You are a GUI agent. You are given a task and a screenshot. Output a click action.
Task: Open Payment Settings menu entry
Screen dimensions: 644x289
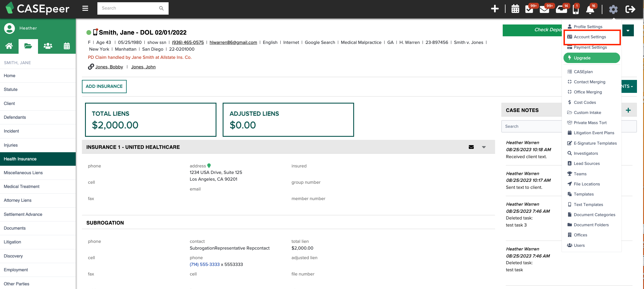[590, 47]
